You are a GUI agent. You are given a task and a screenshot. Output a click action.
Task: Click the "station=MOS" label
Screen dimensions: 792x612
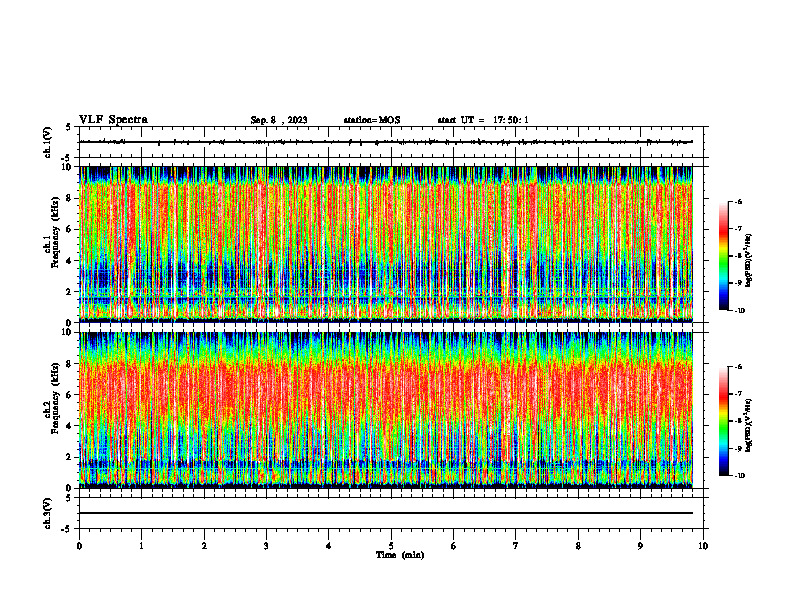click(372, 120)
